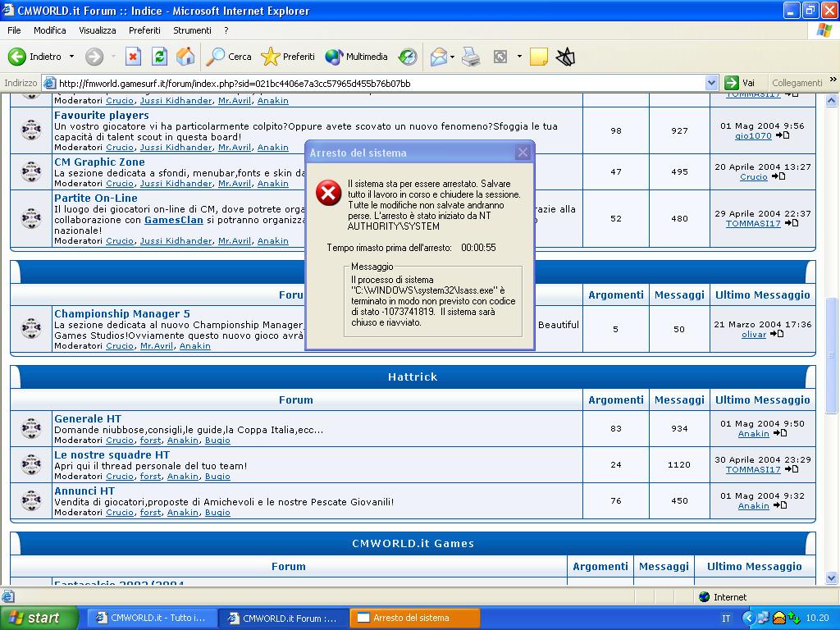The width and height of the screenshot is (840, 630).
Task: Open the Multimedia toolbar button
Action: [356, 57]
